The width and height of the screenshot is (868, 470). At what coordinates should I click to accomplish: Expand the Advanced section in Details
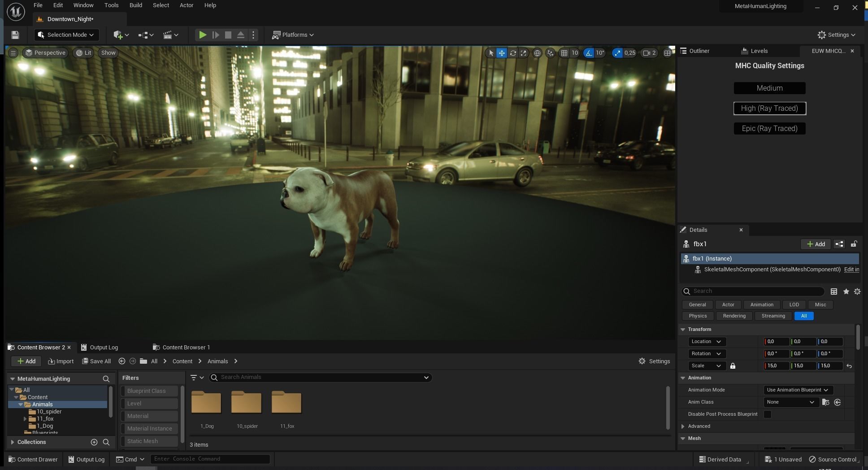[x=683, y=426]
